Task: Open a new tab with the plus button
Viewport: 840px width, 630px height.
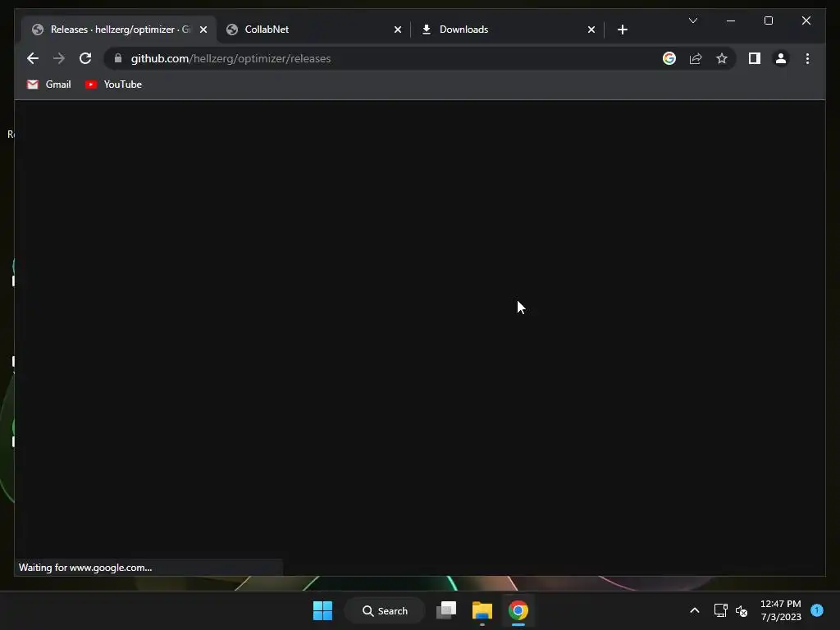Action: pyautogui.click(x=622, y=30)
